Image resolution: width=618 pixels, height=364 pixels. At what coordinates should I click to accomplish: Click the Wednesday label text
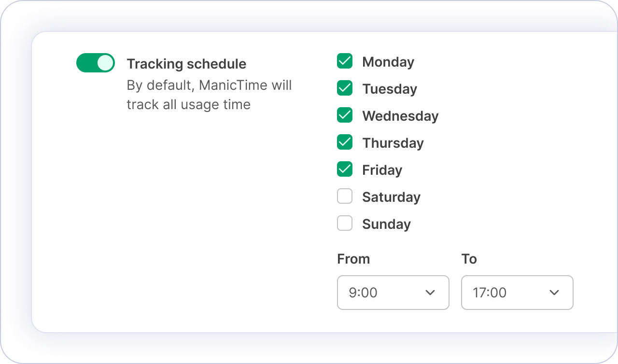click(x=400, y=116)
